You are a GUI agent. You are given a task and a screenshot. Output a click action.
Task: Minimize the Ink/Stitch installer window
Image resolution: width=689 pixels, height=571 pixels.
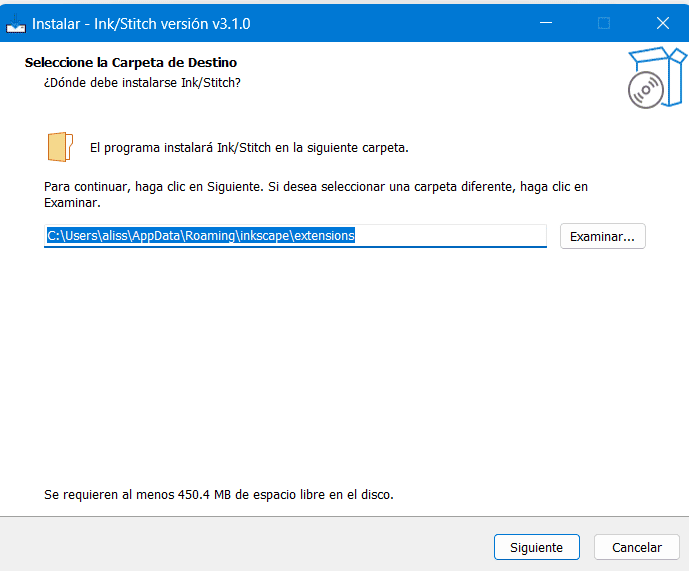546,23
